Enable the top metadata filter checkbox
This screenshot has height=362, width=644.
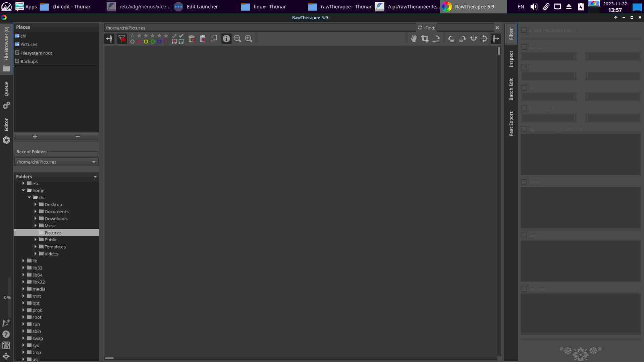tap(524, 30)
